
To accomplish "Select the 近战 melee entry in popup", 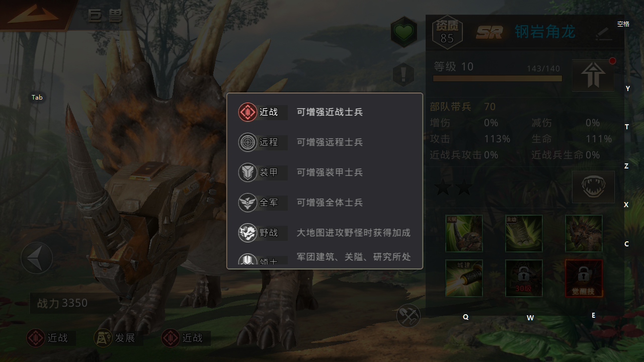I will coord(325,112).
